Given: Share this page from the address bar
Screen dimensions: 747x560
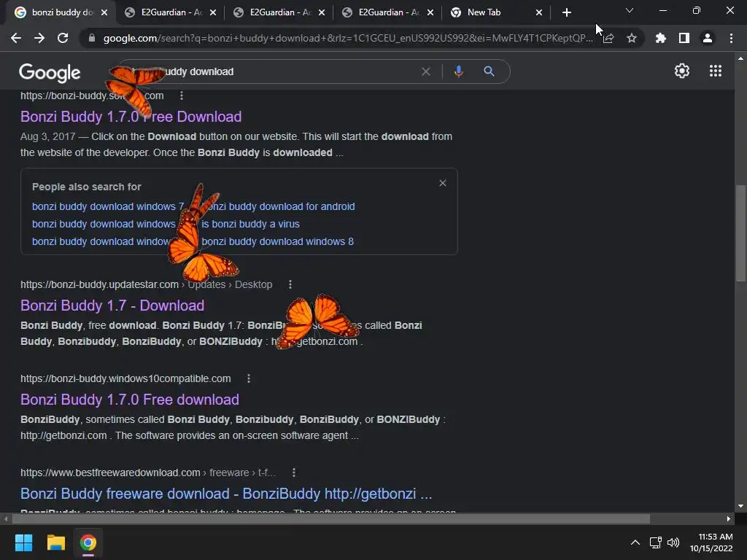Looking at the screenshot, I should [x=608, y=38].
